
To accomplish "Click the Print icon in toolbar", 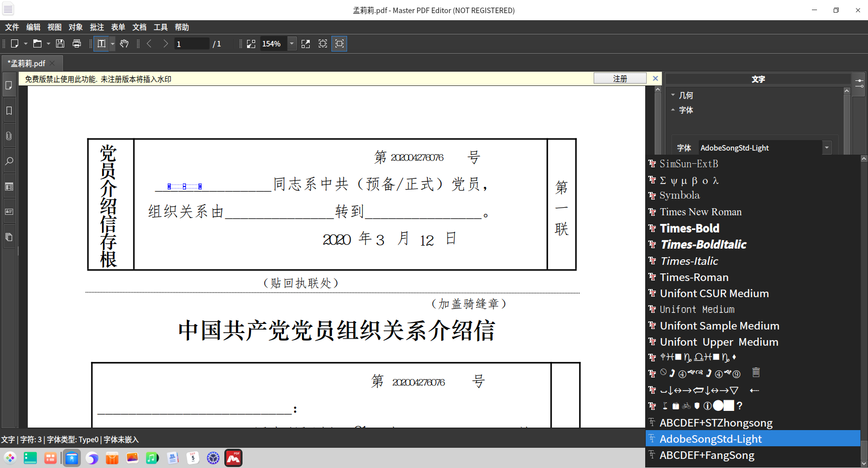I will [77, 43].
